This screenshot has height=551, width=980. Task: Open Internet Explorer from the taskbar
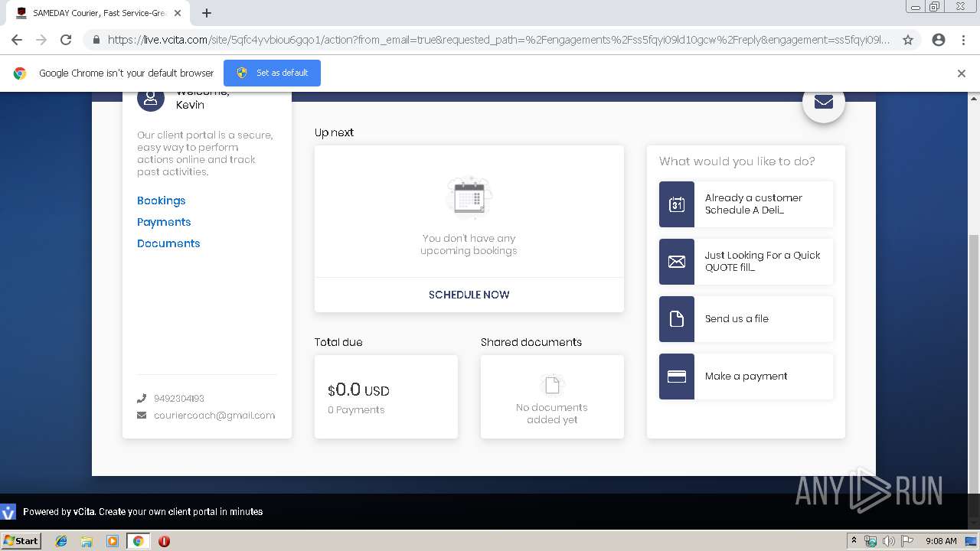pos(61,541)
